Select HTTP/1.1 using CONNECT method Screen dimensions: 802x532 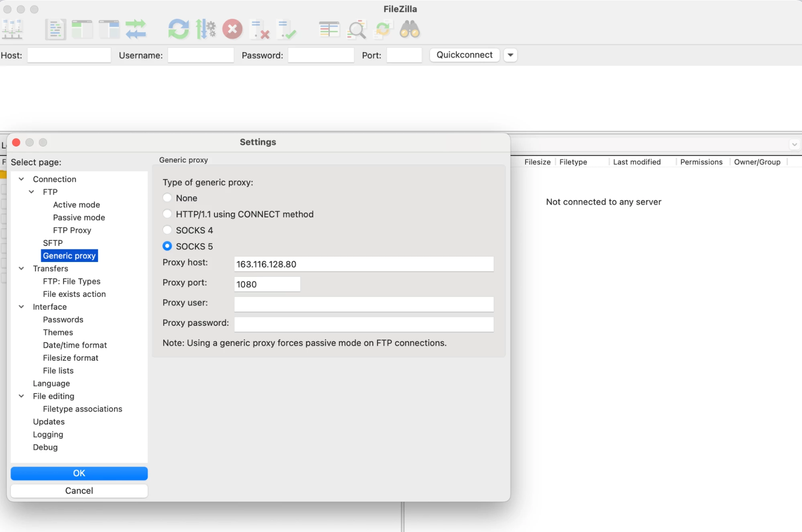[x=167, y=214]
